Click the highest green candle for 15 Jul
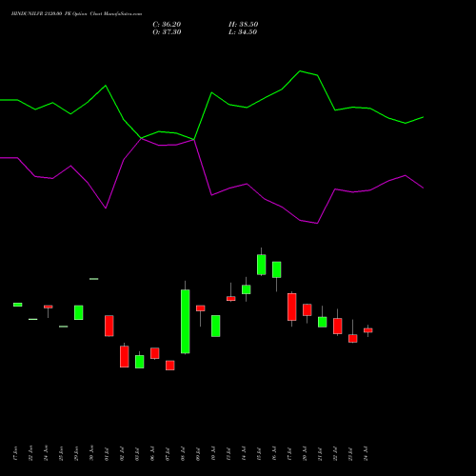The height and width of the screenshot is (476, 476). click(x=262, y=265)
